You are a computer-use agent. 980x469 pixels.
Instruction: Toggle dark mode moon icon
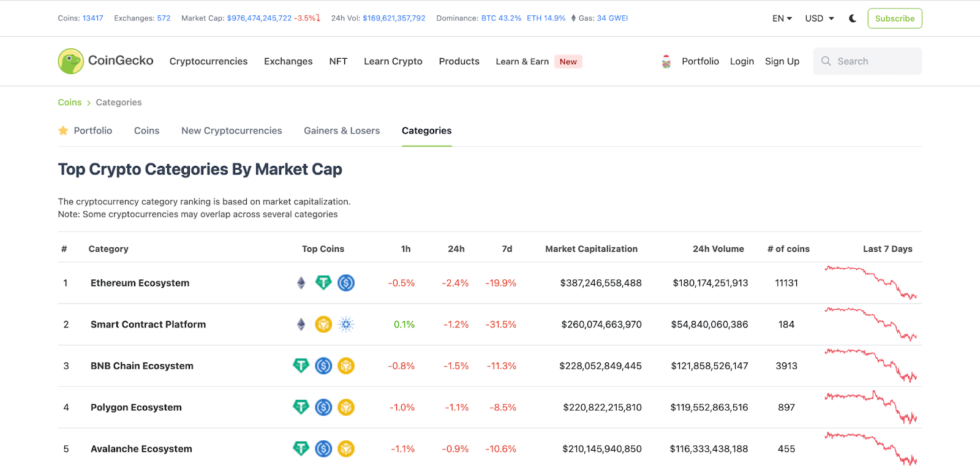(x=853, y=18)
